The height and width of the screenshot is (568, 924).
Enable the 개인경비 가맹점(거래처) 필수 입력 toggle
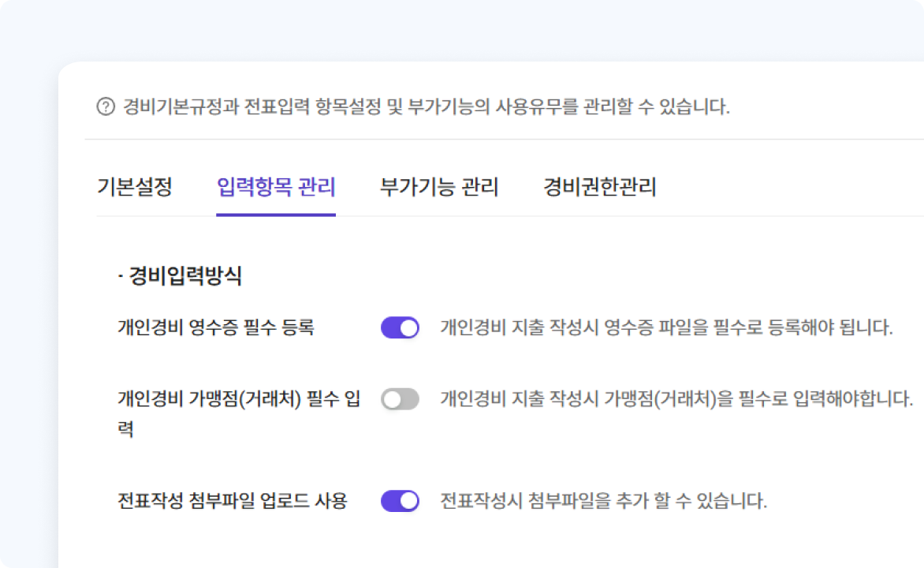pyautogui.click(x=400, y=399)
